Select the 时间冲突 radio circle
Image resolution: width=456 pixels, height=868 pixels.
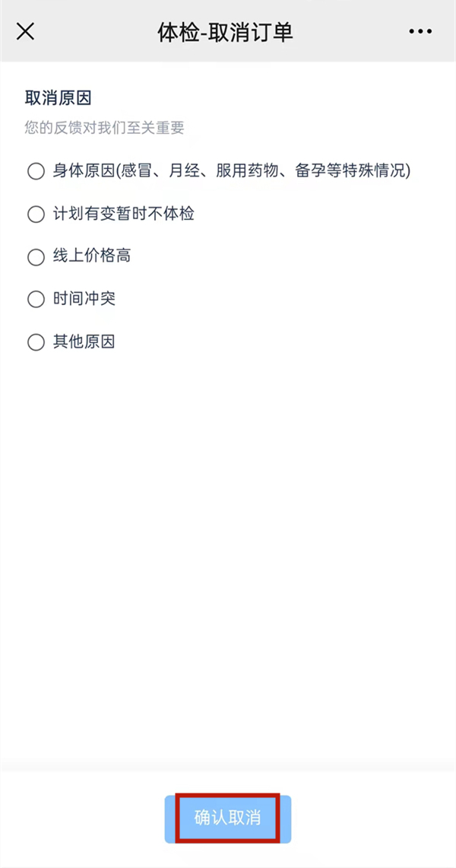point(36,300)
